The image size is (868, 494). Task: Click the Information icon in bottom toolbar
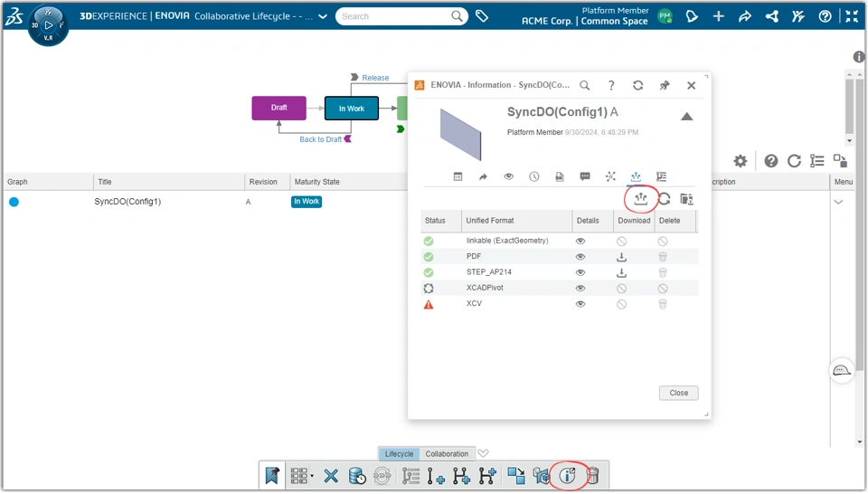pos(568,476)
